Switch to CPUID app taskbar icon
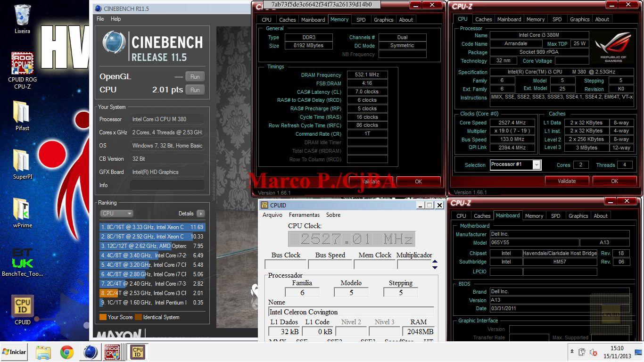644x362 pixels. tap(138, 352)
